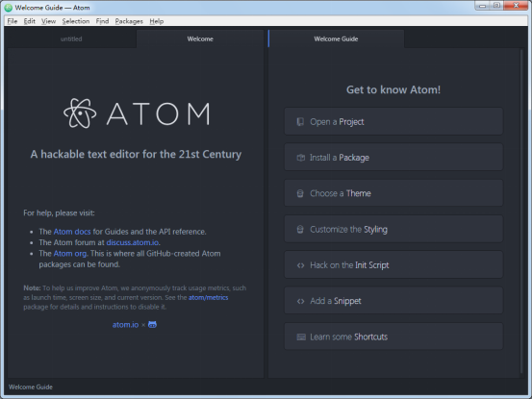The image size is (532, 399).
Task: Select the Welcome tab
Action: [200, 39]
